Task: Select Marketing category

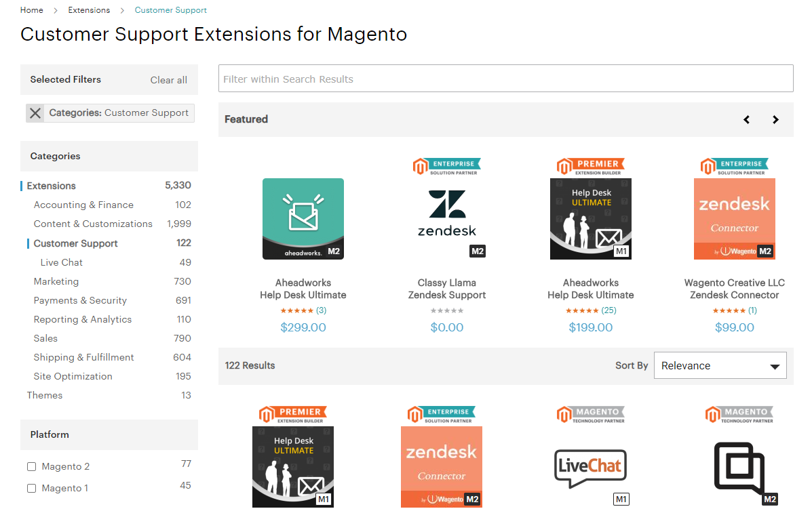Action: (56, 281)
